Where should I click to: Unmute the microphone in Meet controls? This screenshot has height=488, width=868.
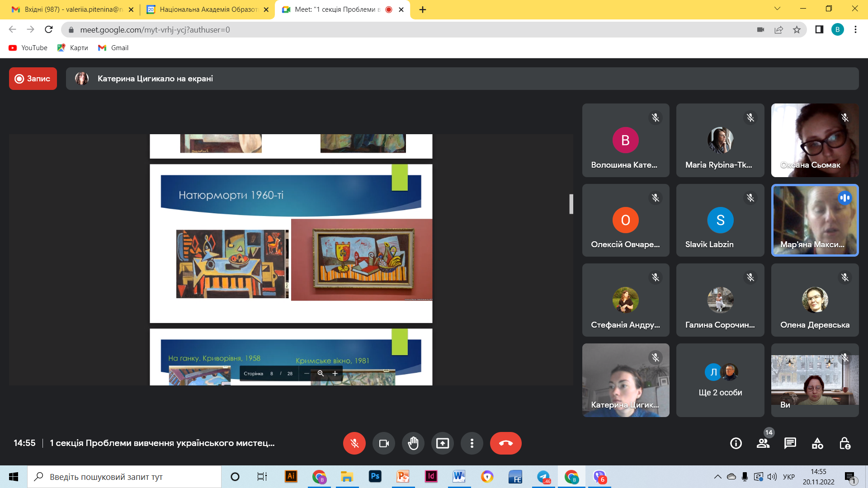pyautogui.click(x=354, y=443)
